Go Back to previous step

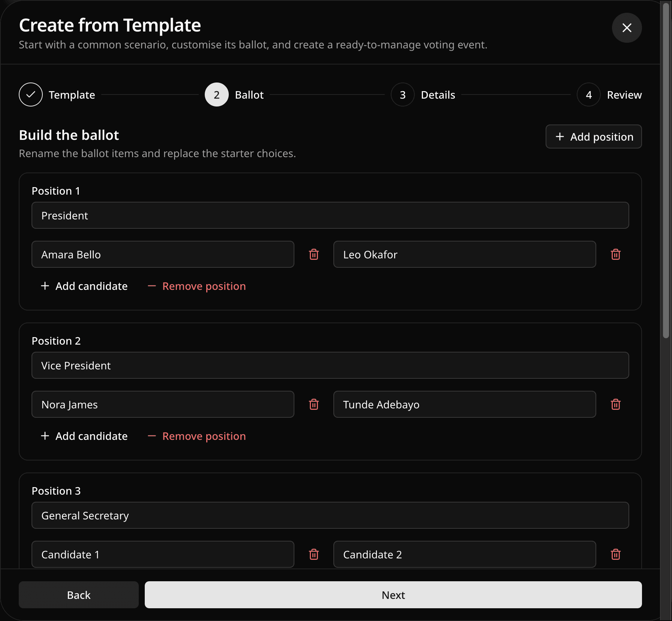pos(79,595)
